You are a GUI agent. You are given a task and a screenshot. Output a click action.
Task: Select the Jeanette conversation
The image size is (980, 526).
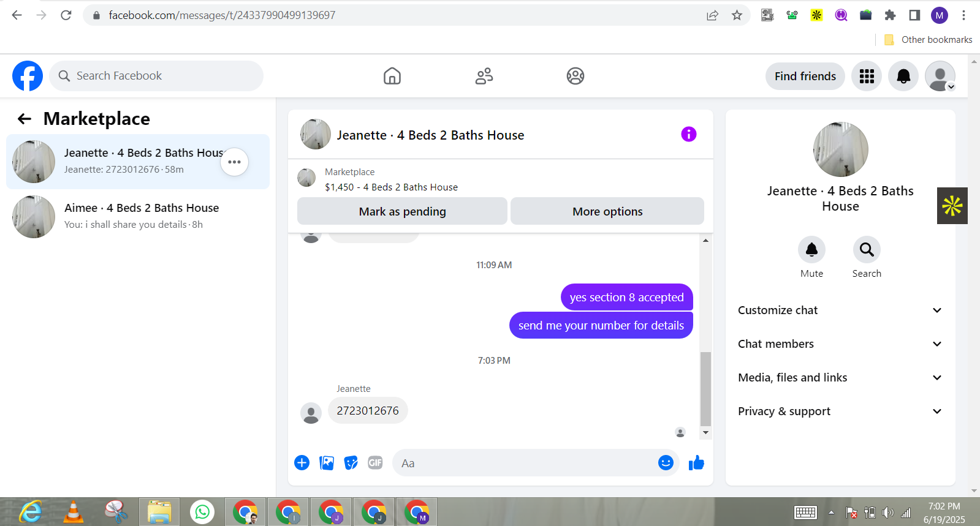pos(138,162)
